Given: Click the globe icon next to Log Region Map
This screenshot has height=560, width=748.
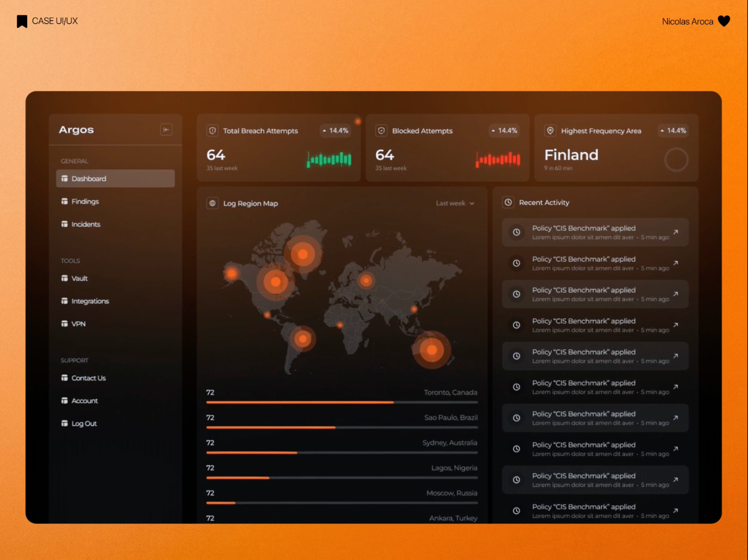Looking at the screenshot, I should (212, 204).
